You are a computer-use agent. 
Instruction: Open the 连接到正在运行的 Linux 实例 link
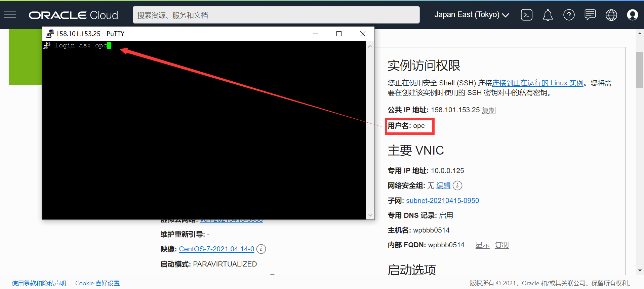537,83
